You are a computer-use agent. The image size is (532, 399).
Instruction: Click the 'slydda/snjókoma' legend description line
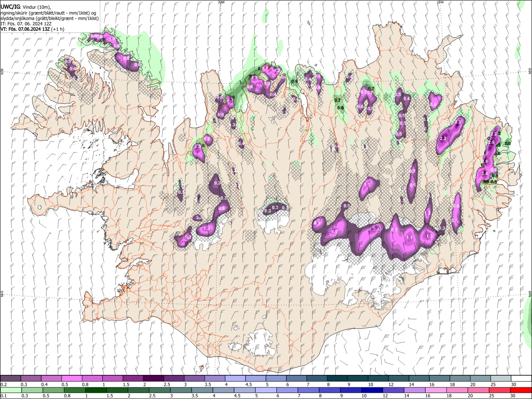pyautogui.click(x=49, y=18)
